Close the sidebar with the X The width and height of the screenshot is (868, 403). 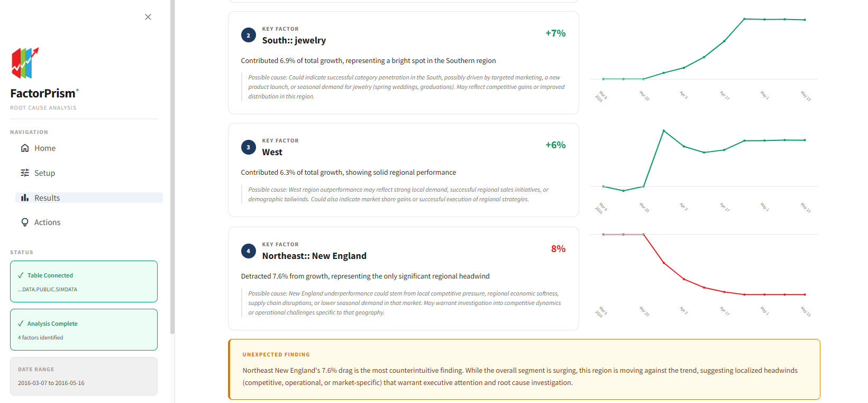click(x=148, y=17)
